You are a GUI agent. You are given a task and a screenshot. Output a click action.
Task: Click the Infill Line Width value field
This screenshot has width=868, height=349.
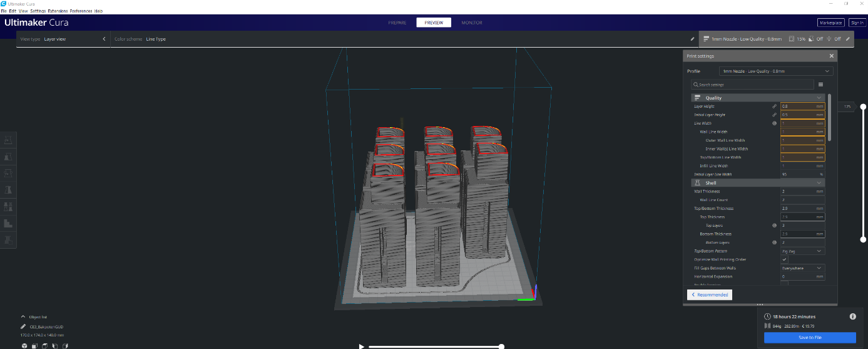point(802,165)
